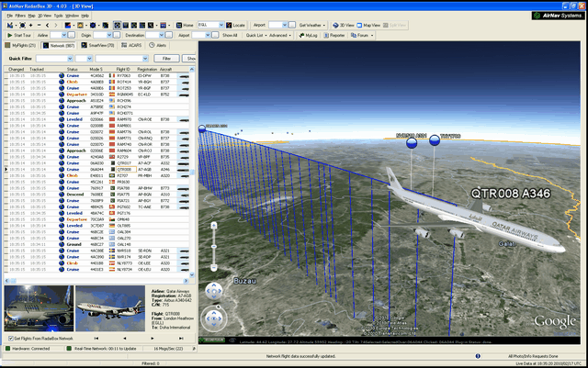Click the flight list vertical scrollbar down arrow
This screenshot has width=588, height=368.
[x=192, y=274]
